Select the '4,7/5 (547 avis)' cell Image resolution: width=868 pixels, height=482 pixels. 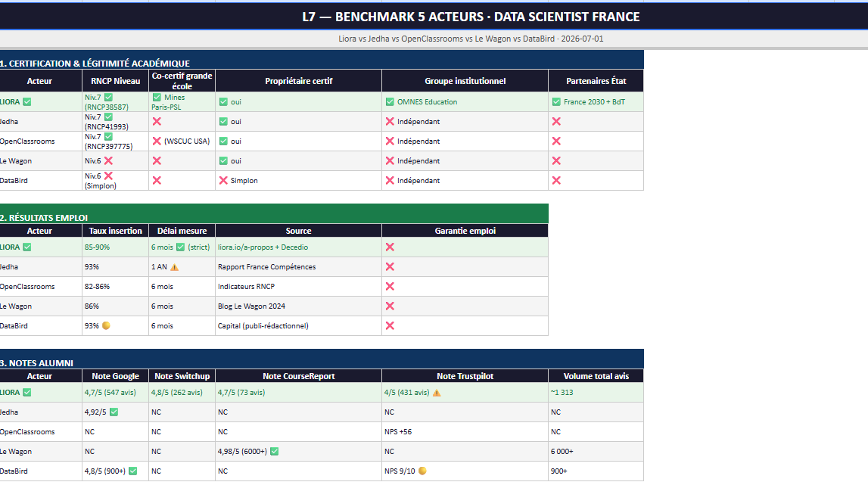(x=115, y=393)
